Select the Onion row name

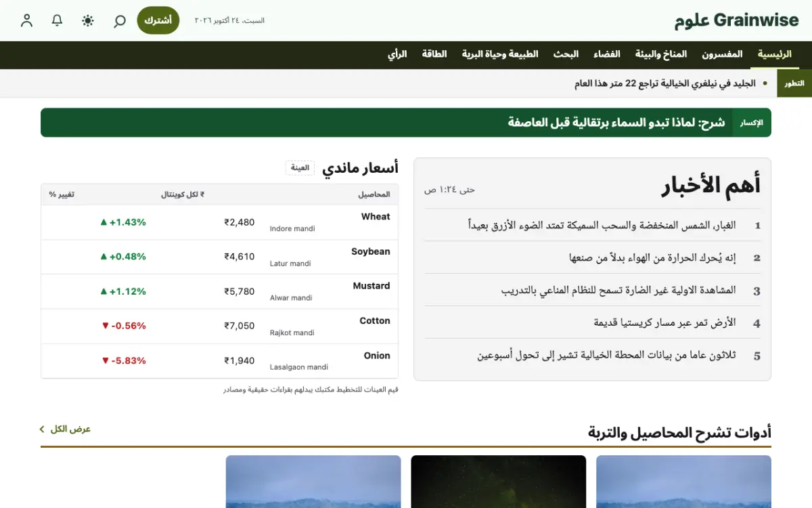point(377,356)
